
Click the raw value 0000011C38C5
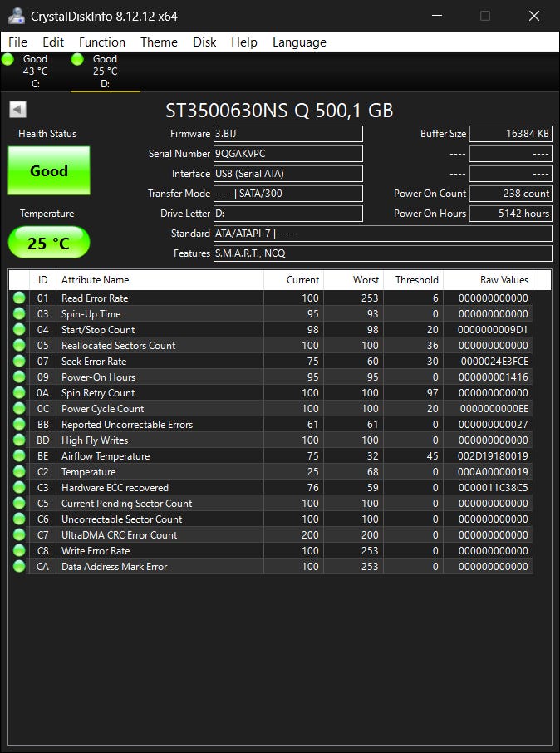pos(494,487)
